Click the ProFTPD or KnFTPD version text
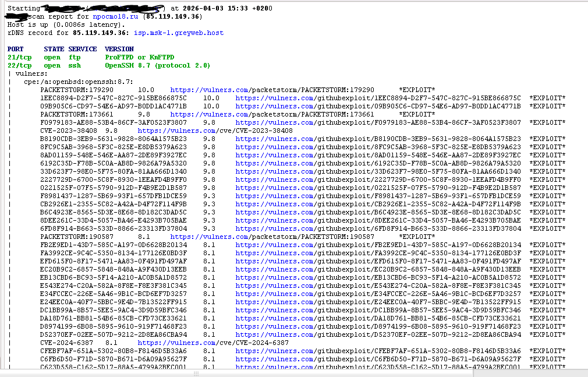 (139, 58)
